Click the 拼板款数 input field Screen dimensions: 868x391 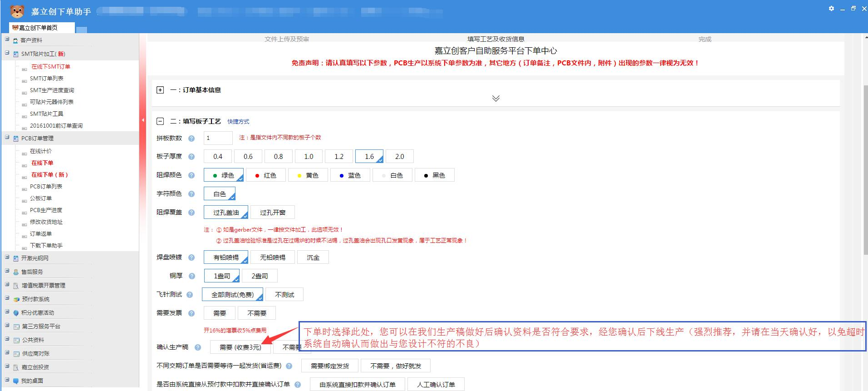click(218, 138)
